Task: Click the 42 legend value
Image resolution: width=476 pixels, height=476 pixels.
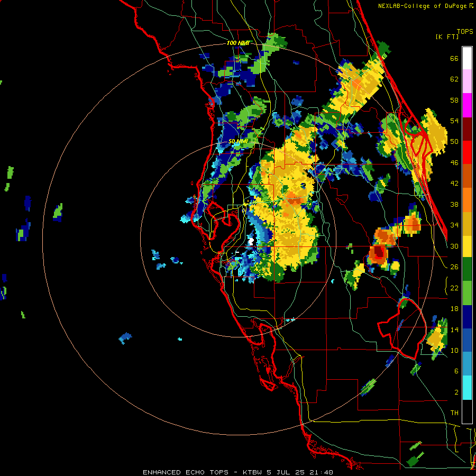Action: 454,184
